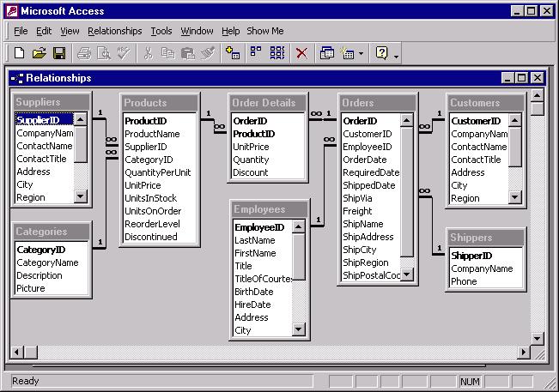This screenshot has width=559, height=392.
Task: Click down arrow in Suppliers field list
Action: [81, 196]
